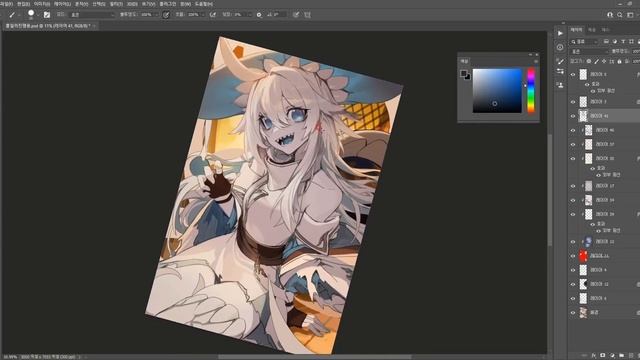Toggle pressure for opacity icon
The height and width of the screenshot is (360, 640).
pyautogui.click(x=166, y=15)
